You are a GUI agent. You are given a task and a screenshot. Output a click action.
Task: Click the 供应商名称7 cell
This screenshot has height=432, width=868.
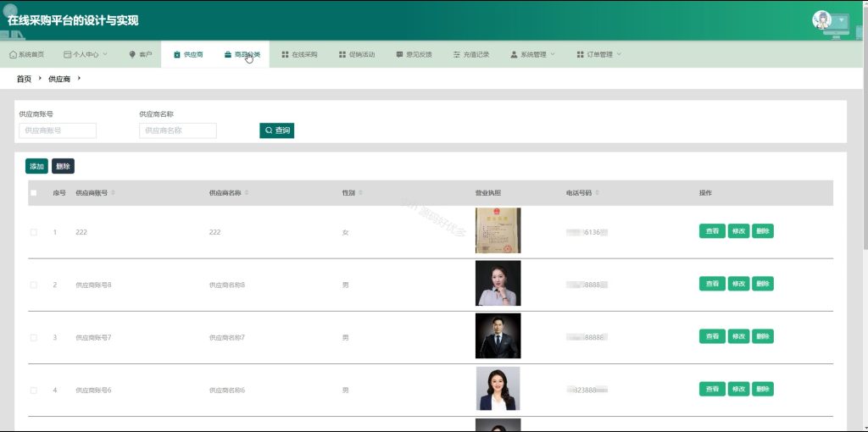click(227, 337)
